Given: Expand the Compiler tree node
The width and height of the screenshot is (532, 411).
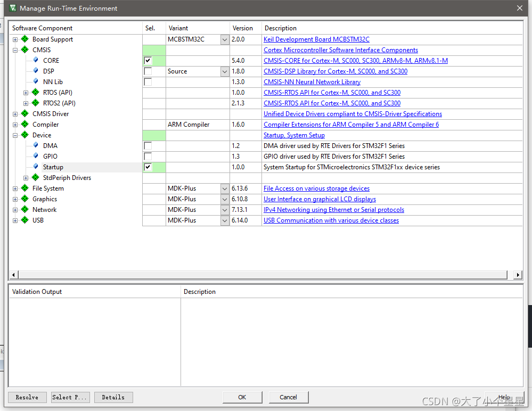Looking at the screenshot, I should 15,125.
